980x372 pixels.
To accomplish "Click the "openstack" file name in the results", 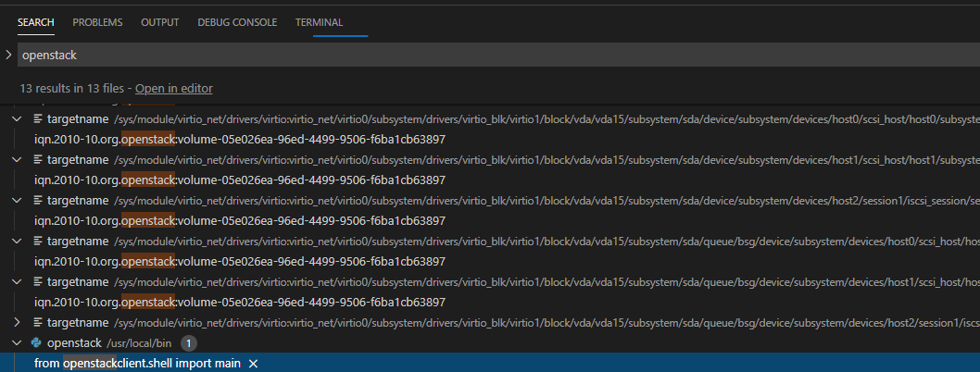I will (74, 342).
